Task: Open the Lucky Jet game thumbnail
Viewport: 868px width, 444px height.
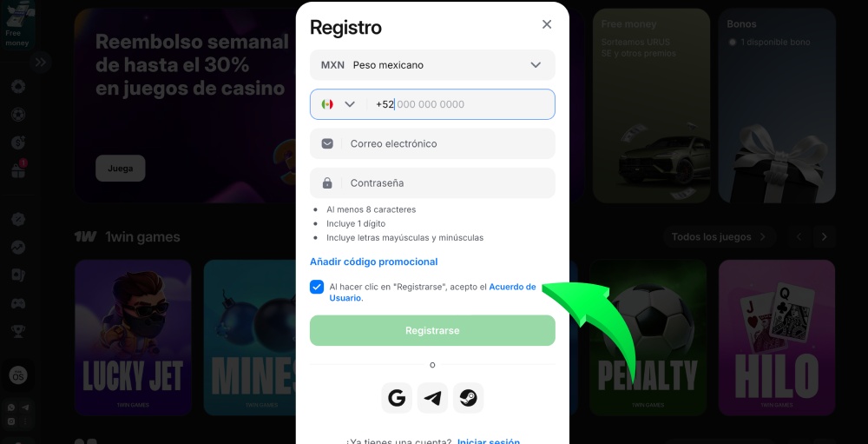Action: (x=133, y=338)
